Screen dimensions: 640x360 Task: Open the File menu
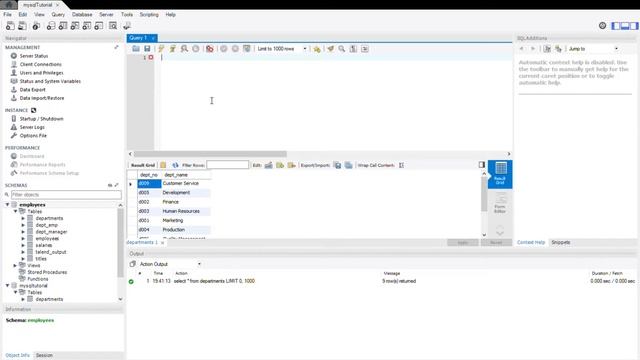coord(7,14)
